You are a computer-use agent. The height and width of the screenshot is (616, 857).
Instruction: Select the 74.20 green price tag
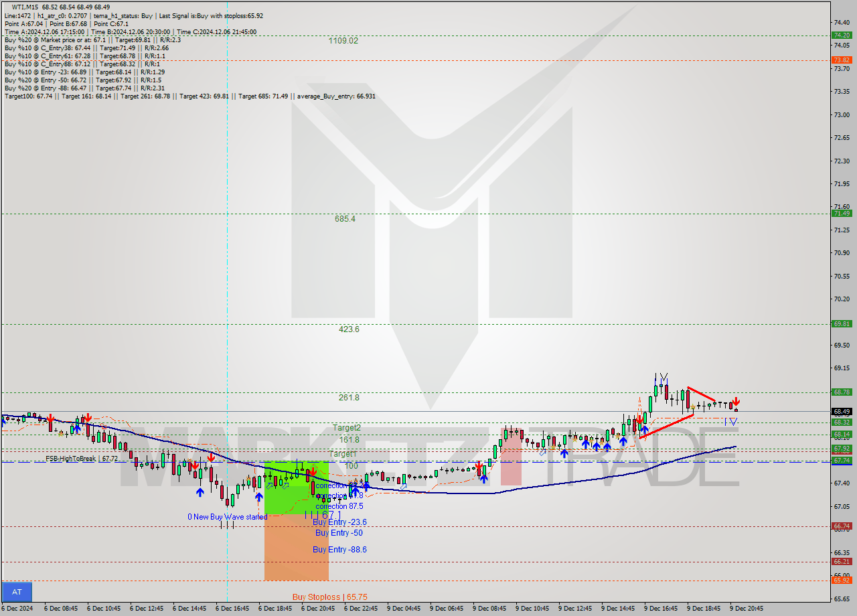point(842,35)
